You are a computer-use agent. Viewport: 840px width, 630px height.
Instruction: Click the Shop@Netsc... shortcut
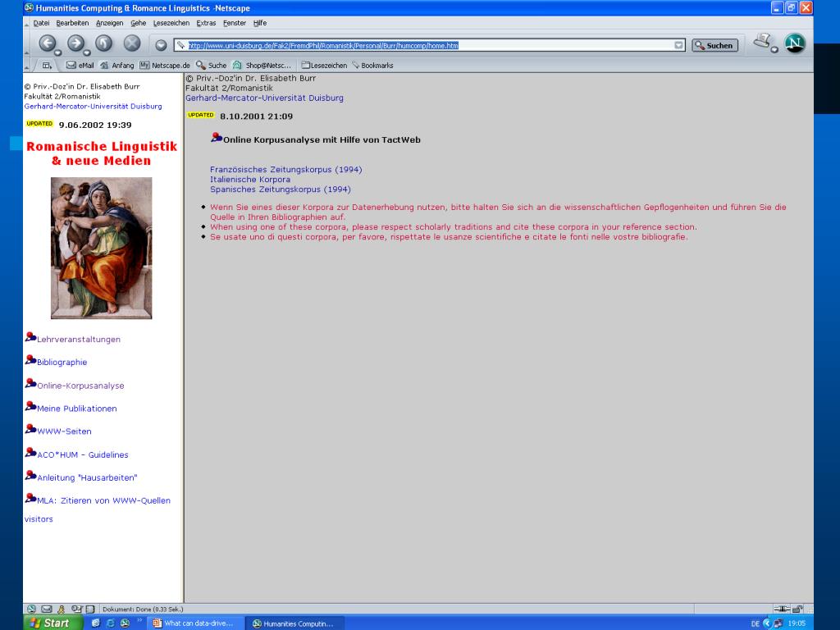(262, 66)
